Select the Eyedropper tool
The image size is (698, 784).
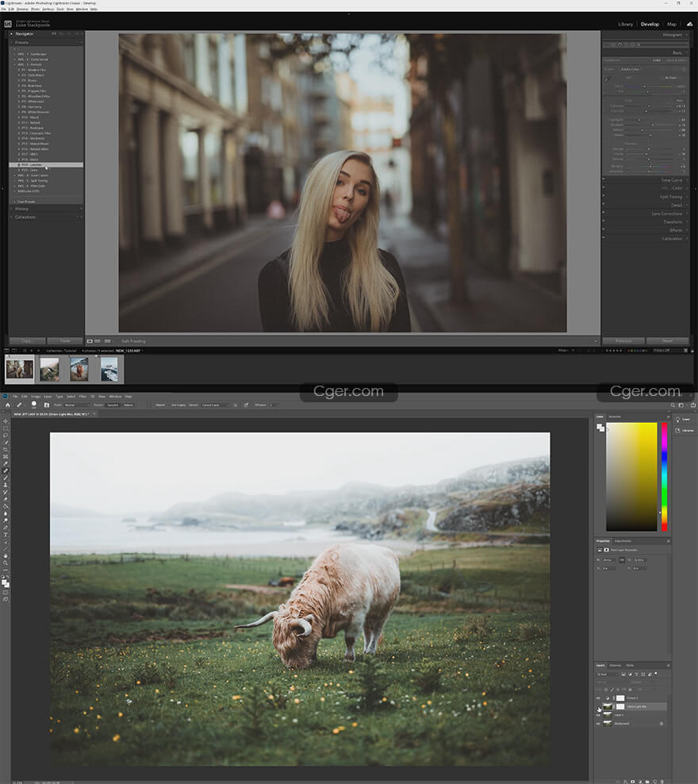point(6,463)
